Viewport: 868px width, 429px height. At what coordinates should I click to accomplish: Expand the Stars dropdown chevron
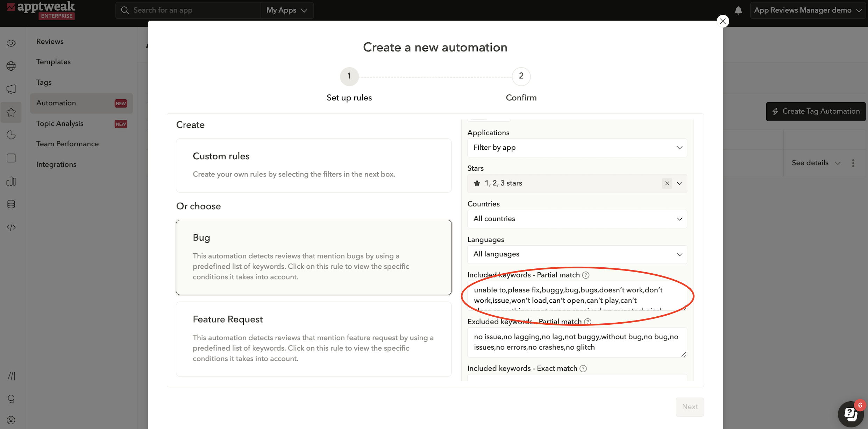[680, 183]
